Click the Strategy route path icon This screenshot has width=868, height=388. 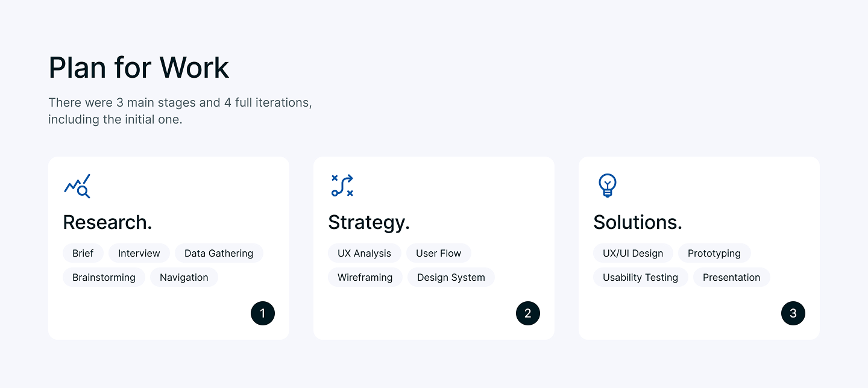[x=342, y=186]
